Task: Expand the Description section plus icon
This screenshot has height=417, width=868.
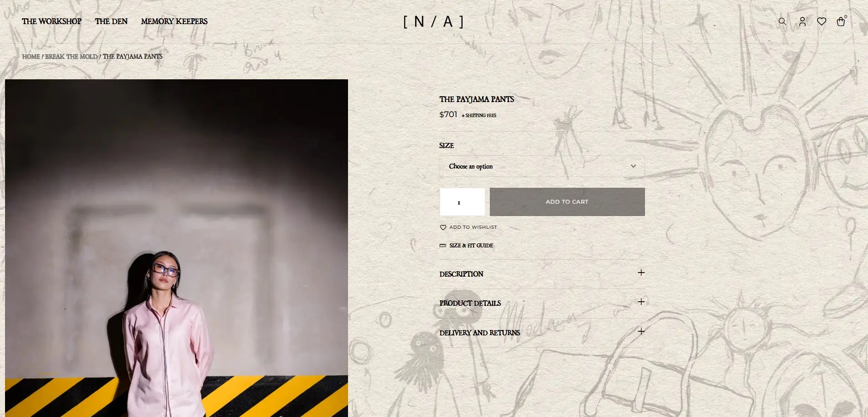Action: pos(641,273)
